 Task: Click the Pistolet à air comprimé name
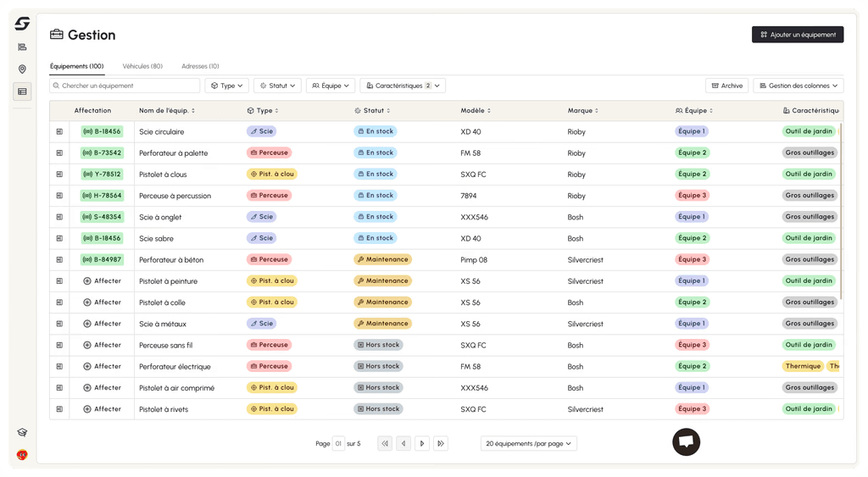click(x=176, y=388)
